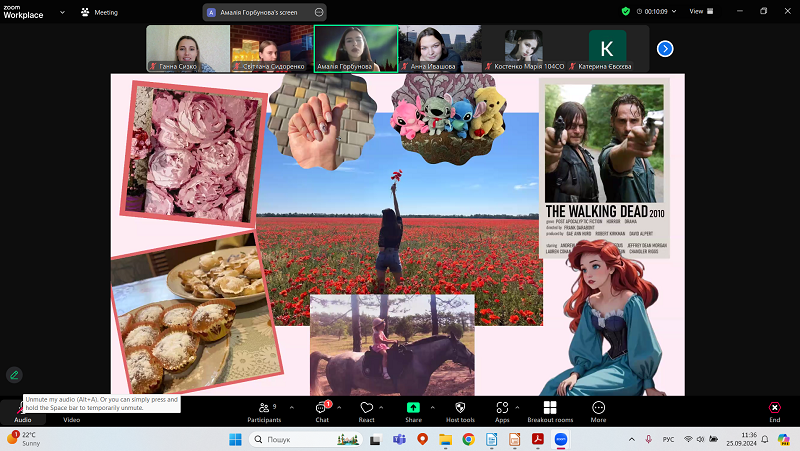800x451 pixels.
Task: Open the notifications bell
Action: (x=765, y=439)
